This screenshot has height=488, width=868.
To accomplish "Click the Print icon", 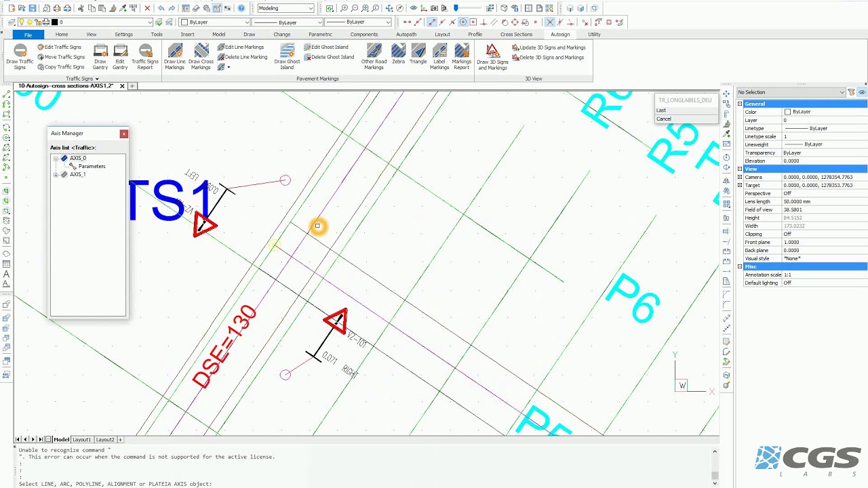I will (x=57, y=8).
